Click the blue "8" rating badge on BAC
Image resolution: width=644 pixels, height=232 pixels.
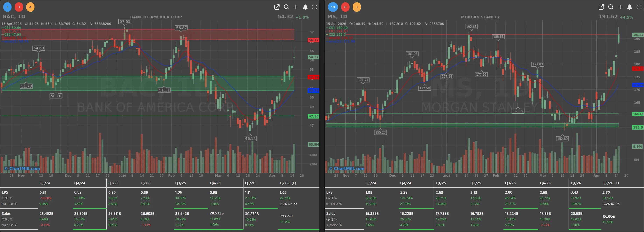[7, 7]
